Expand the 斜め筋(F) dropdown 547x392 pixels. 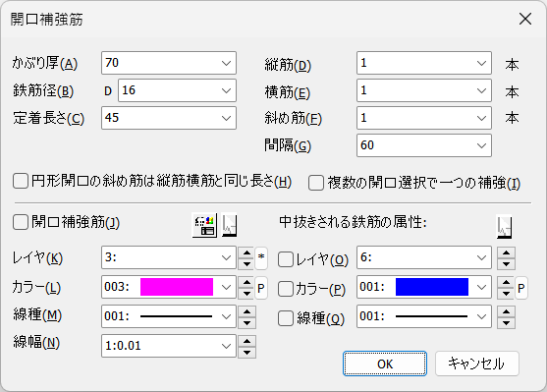[481, 118]
